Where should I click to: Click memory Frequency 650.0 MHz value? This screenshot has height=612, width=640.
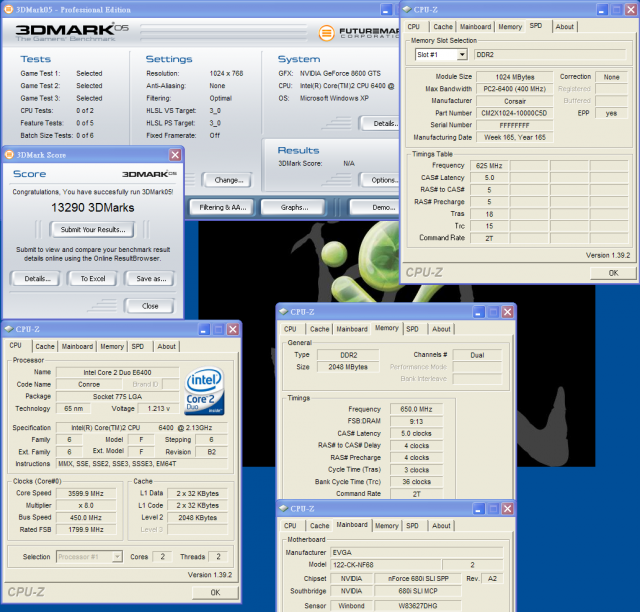pos(416,409)
